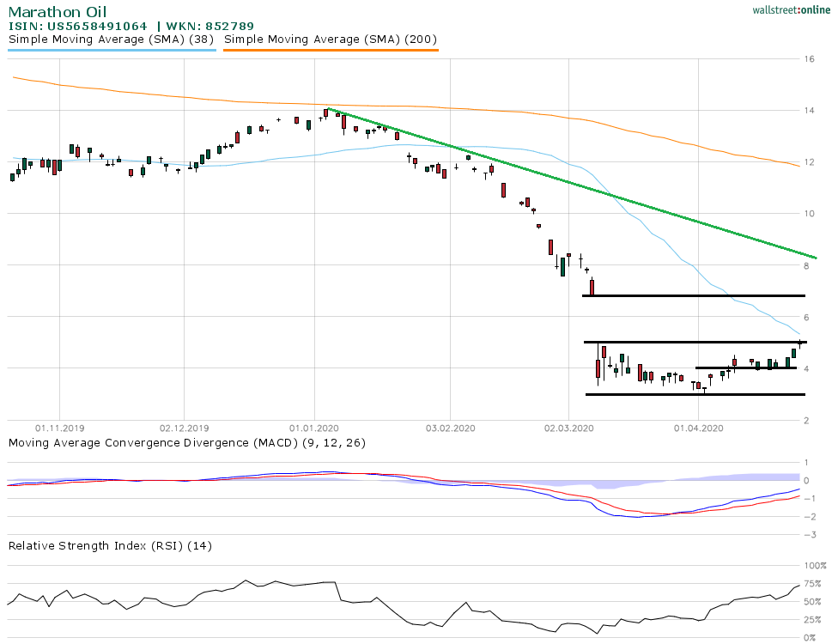Click the 01.01.2020 date label
838x644 pixels.
coord(314,427)
